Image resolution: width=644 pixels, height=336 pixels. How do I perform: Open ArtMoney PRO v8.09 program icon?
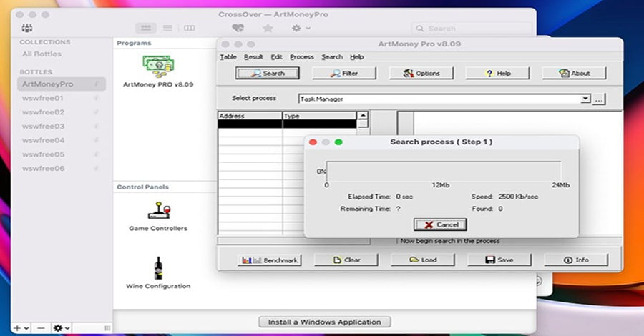click(158, 66)
